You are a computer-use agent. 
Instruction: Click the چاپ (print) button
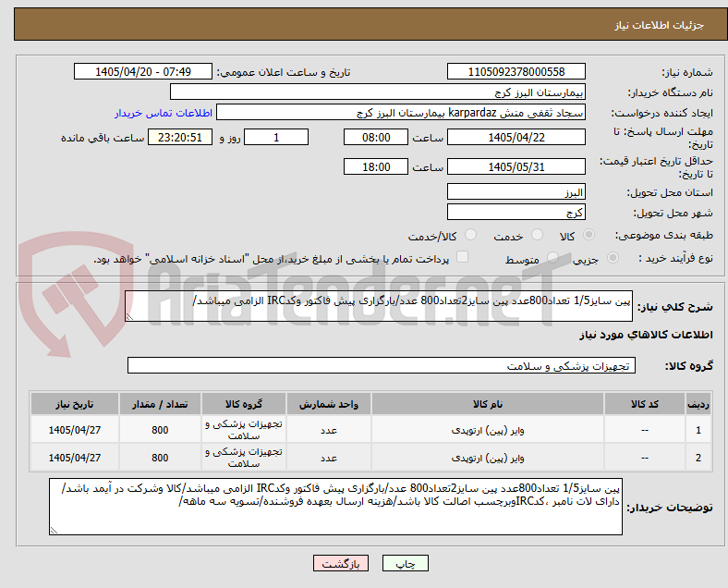406,563
